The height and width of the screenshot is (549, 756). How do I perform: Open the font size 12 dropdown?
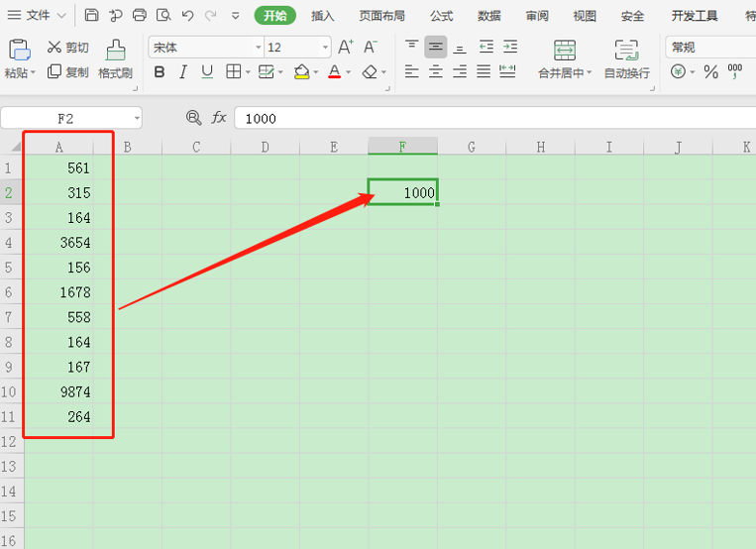click(x=325, y=48)
